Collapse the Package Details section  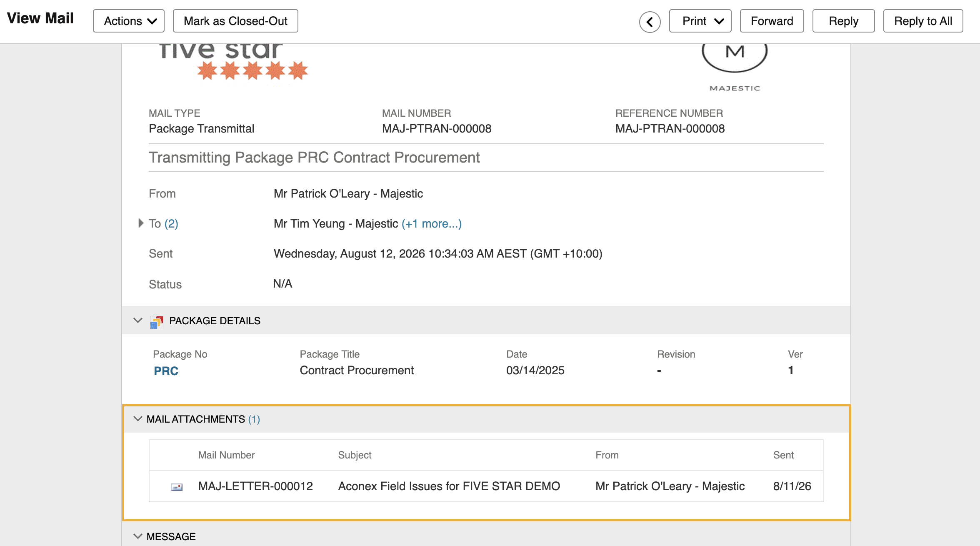point(138,321)
